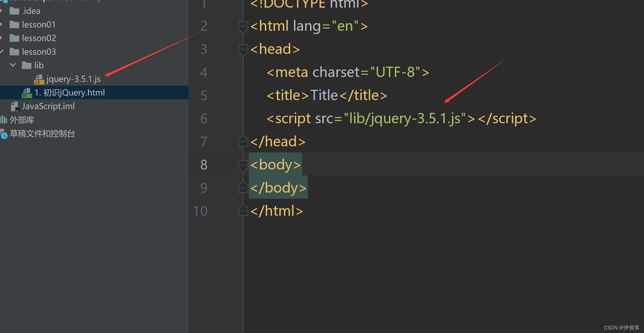Click the 草稿文件和控制台 scratches icon
The width and height of the screenshot is (644, 333).
[x=4, y=134]
